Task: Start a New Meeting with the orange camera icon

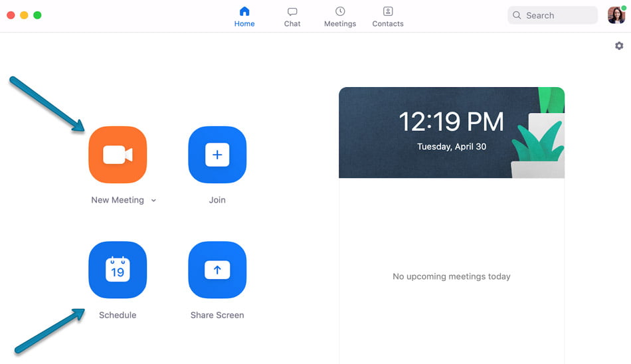Action: point(118,155)
